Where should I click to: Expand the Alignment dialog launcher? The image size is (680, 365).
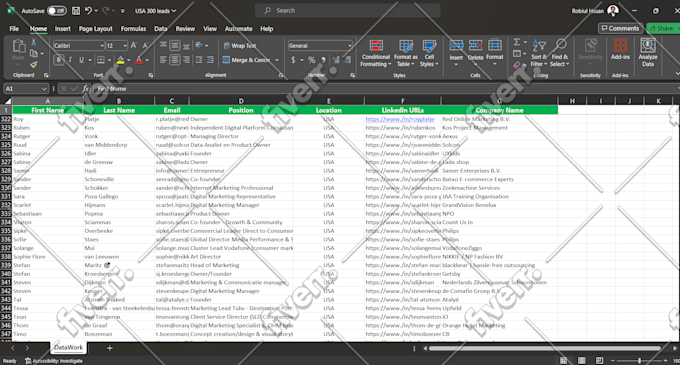281,75
